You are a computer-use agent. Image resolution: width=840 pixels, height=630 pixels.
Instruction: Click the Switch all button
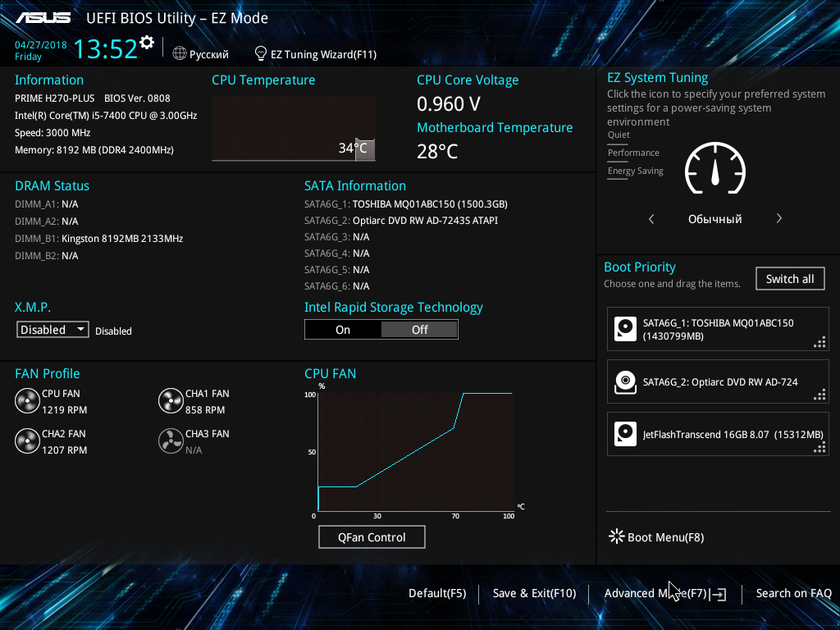point(789,279)
